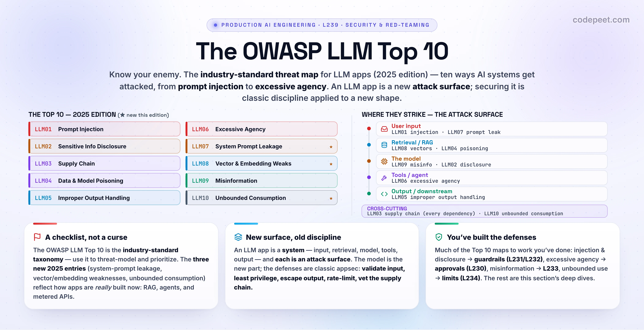Select the LLM02 Sensitive Info Disclosure item
The image size is (644, 330).
click(x=104, y=146)
